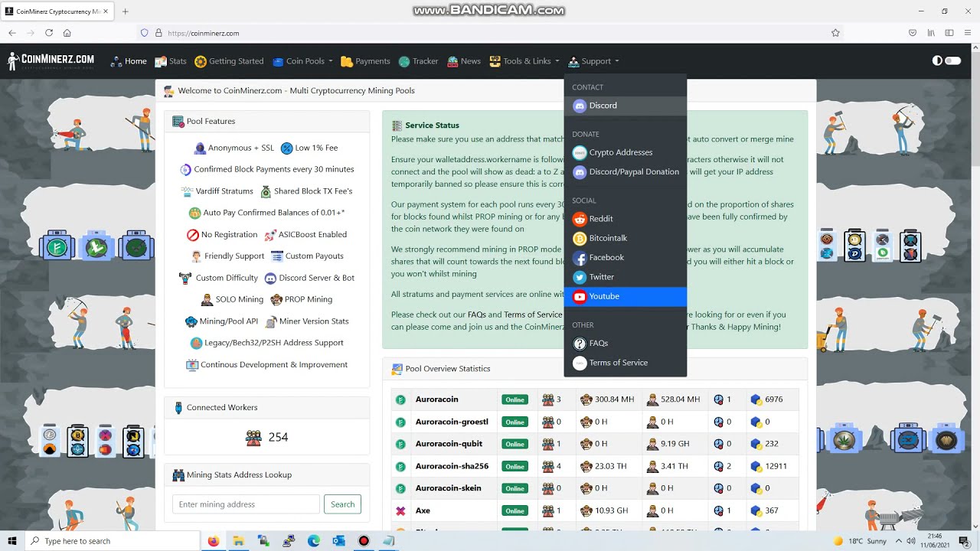Screen dimensions: 980x551
Task: Open the Stats page
Action: [170, 61]
